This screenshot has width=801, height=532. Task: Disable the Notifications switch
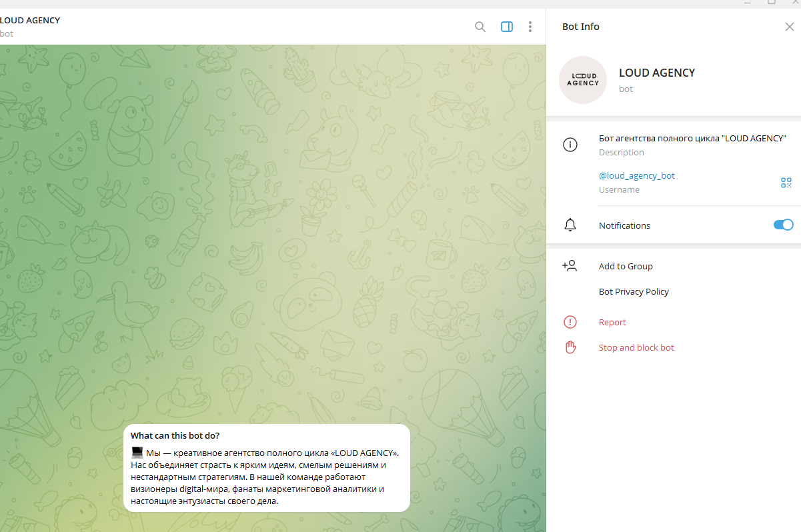783,225
